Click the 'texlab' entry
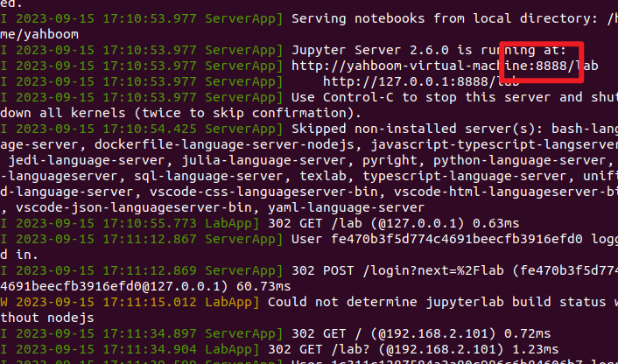 coord(323,176)
